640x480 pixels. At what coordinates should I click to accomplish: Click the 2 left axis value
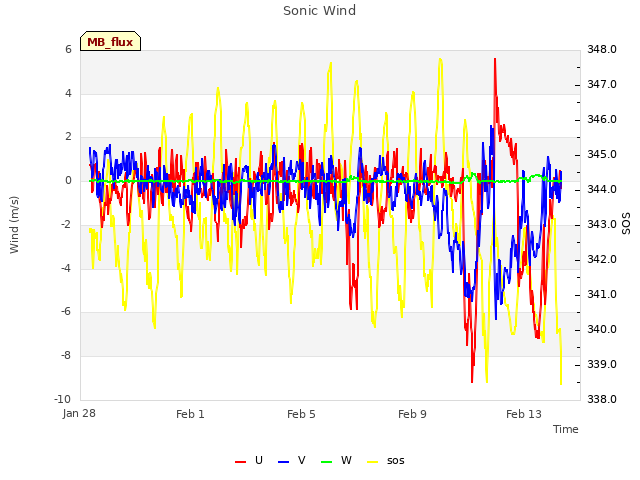(68, 137)
